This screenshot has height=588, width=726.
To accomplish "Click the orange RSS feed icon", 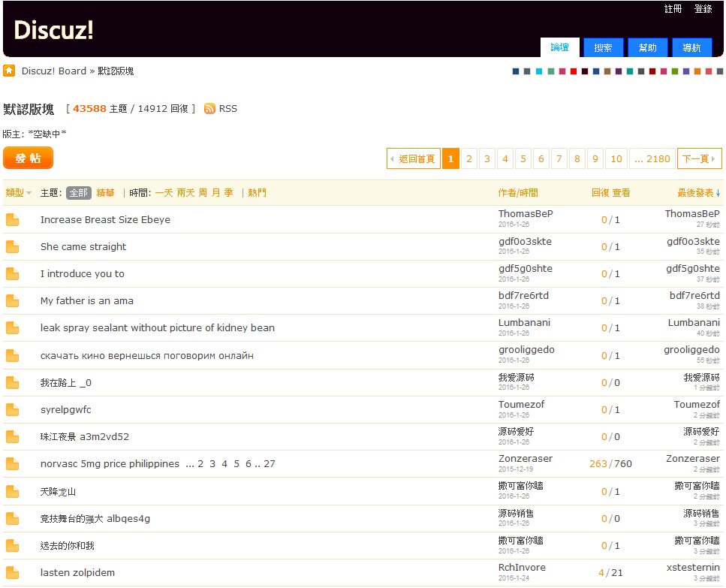I will (209, 108).
